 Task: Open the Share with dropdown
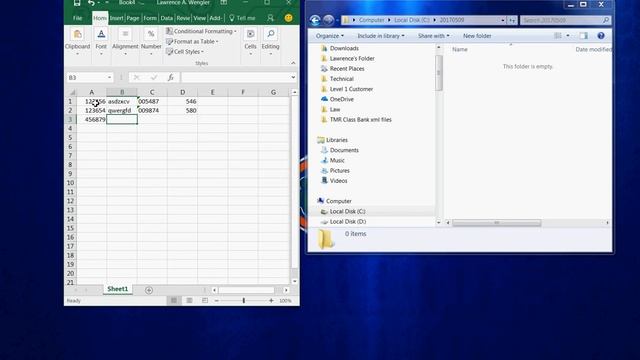point(433,36)
